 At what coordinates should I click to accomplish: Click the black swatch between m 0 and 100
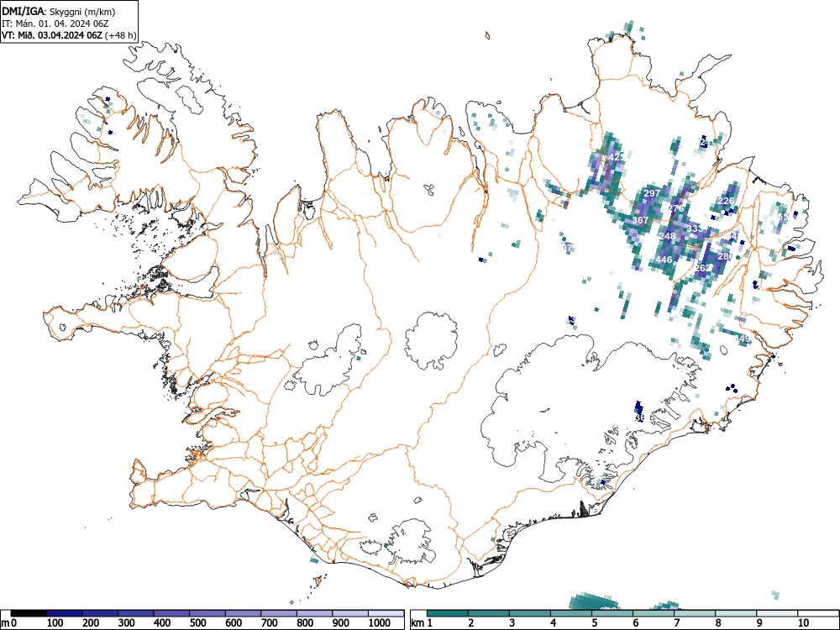[29, 613]
